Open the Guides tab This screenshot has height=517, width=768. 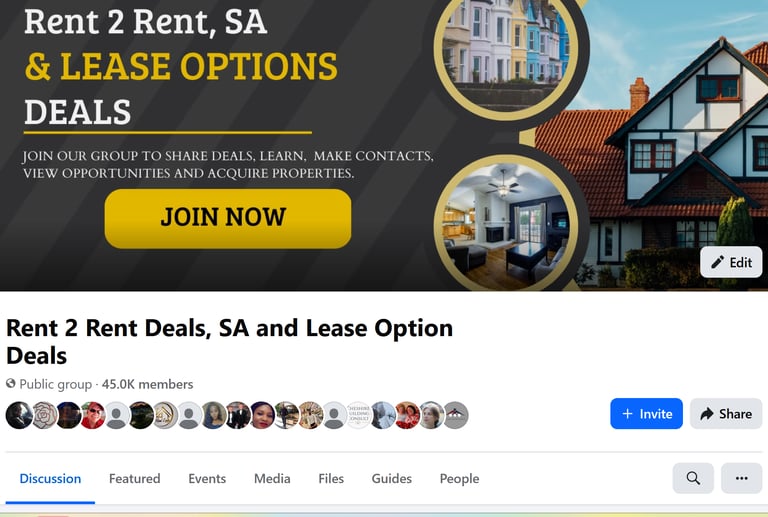[x=392, y=478]
